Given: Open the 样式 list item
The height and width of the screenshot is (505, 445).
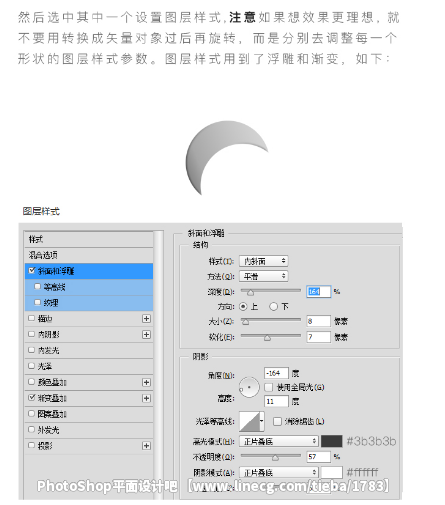Looking at the screenshot, I should pyautogui.click(x=89, y=239).
